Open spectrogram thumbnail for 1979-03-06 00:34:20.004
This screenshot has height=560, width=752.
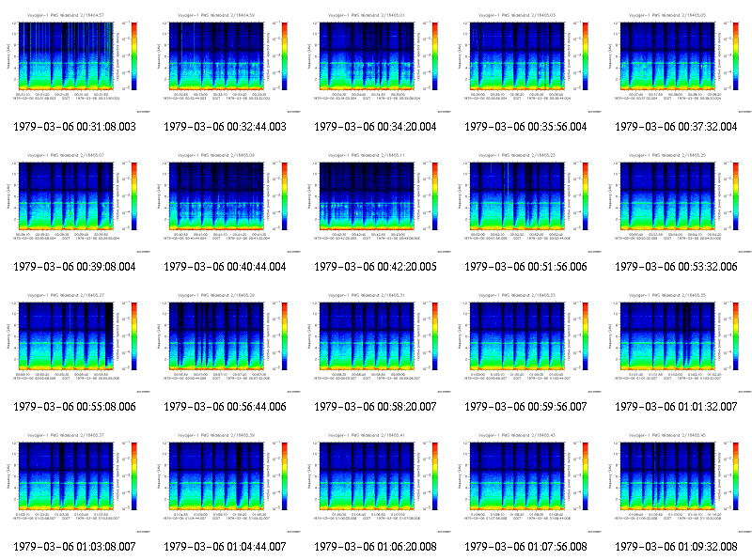(x=376, y=62)
